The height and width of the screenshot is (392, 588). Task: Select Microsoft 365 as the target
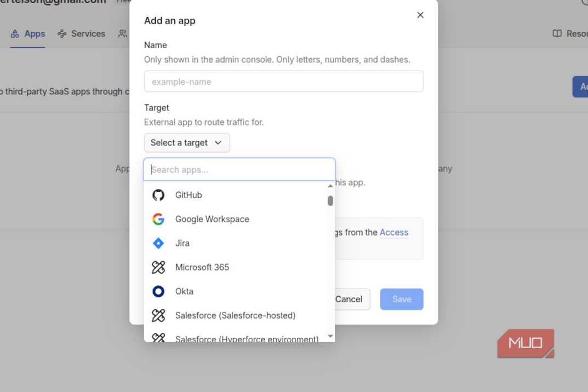click(x=236, y=267)
